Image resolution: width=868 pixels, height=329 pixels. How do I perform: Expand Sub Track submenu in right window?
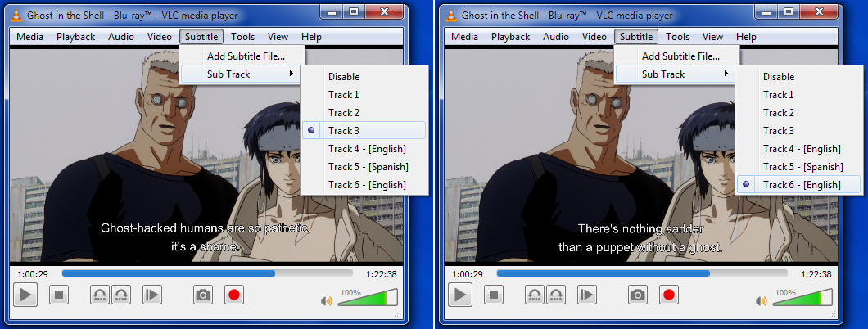tap(676, 74)
